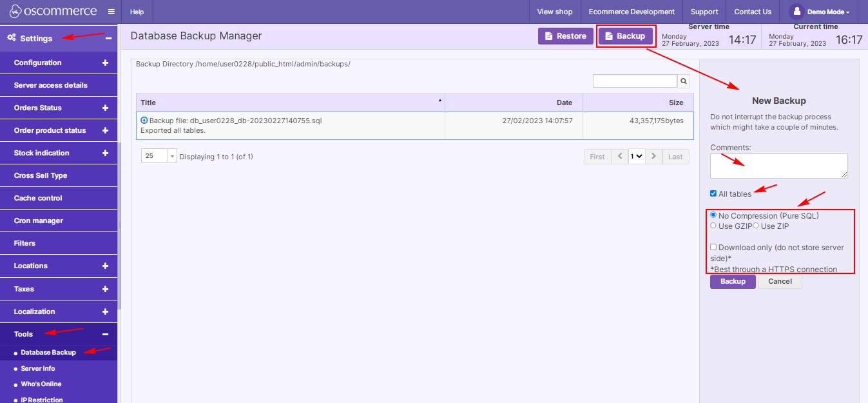Click the Backup button in header

pos(625,36)
